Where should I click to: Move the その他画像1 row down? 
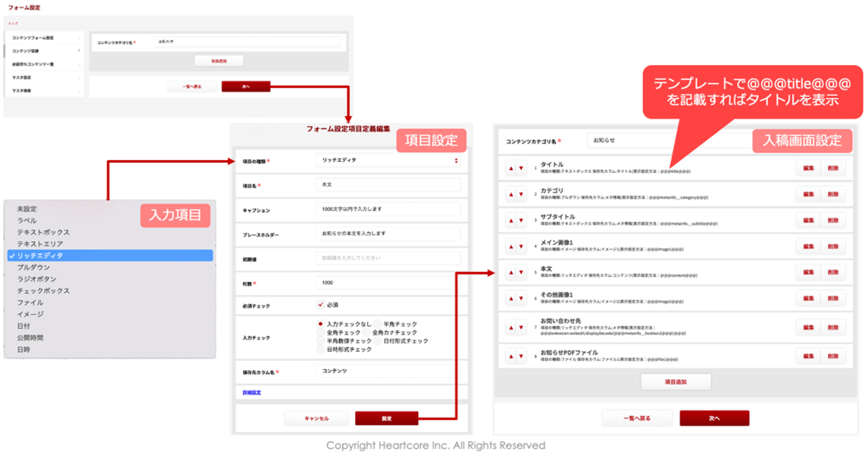point(521,298)
